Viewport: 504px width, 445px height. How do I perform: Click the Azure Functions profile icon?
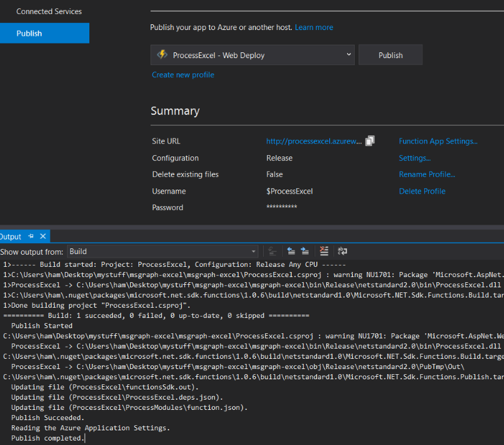click(x=162, y=55)
